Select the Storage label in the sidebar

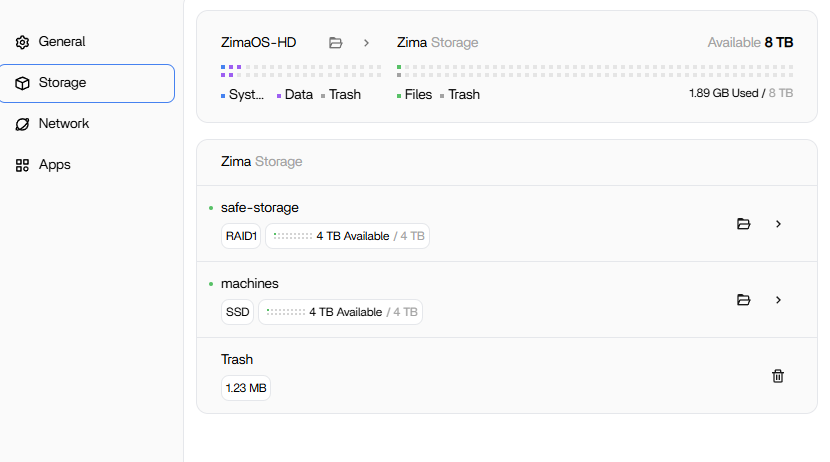tap(62, 83)
